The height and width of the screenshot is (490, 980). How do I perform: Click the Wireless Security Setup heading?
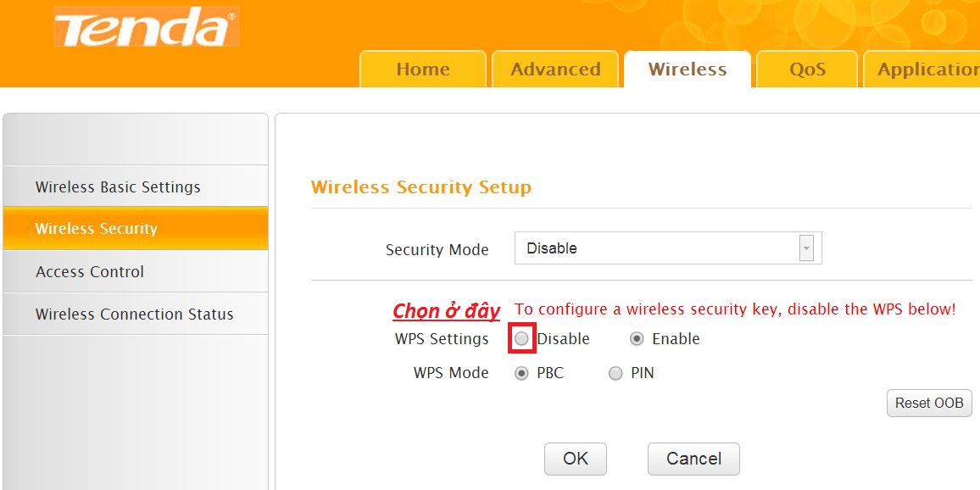click(x=420, y=187)
